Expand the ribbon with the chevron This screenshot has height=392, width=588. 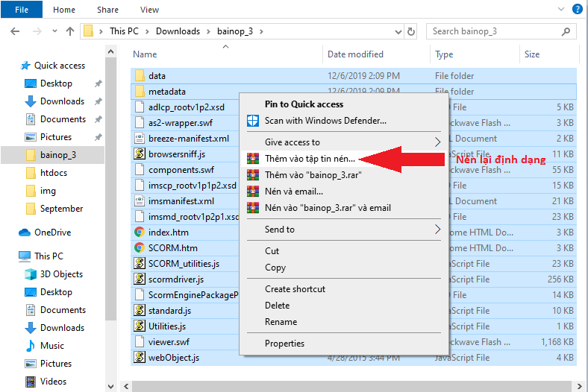click(561, 10)
